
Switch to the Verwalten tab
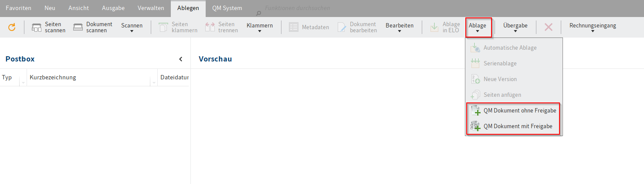tap(151, 8)
